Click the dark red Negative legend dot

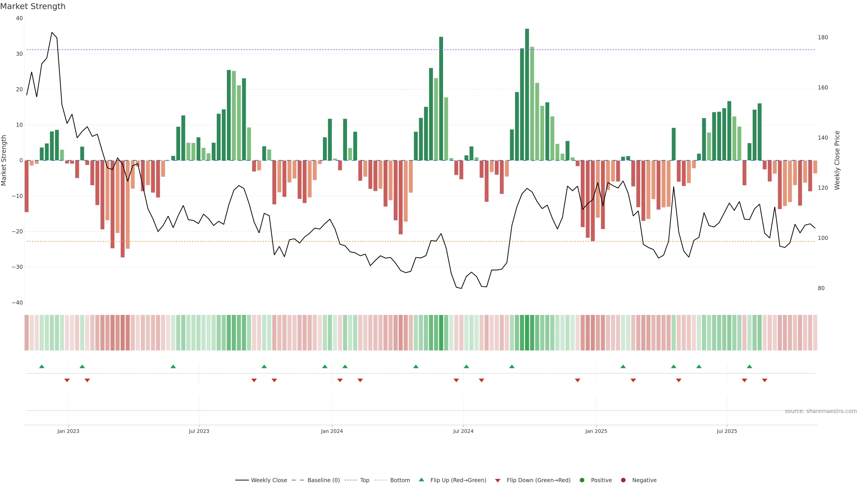(x=623, y=480)
